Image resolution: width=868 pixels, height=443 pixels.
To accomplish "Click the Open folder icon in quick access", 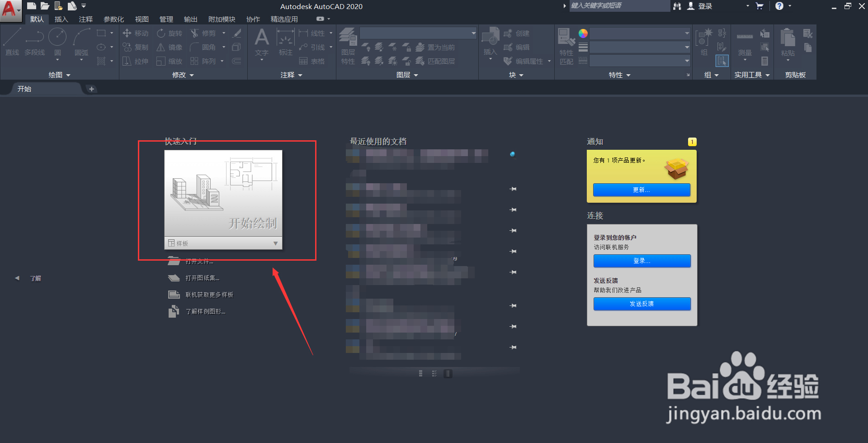I will (45, 6).
